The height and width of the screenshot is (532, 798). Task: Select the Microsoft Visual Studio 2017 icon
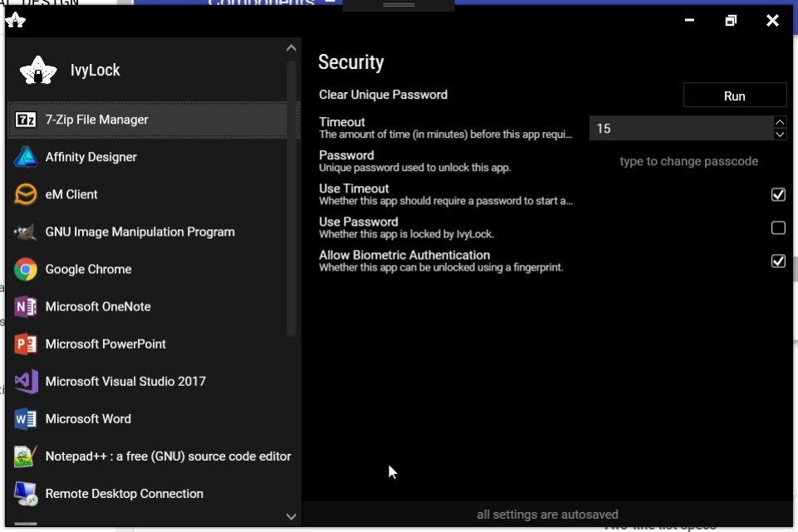point(26,382)
